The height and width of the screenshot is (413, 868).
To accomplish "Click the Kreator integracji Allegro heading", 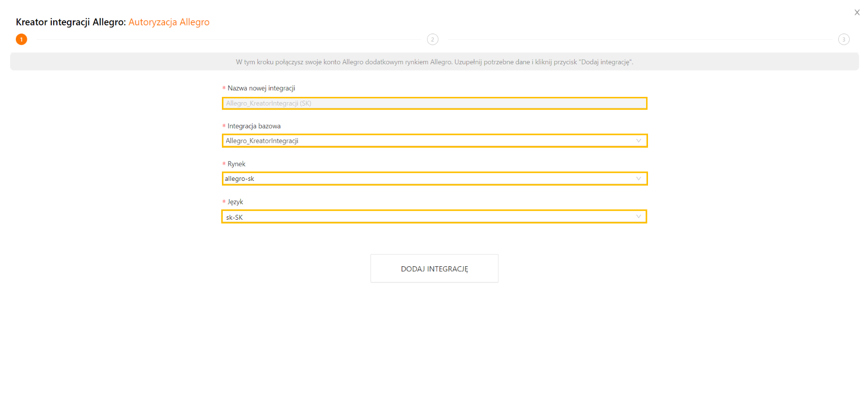I will coord(70,22).
